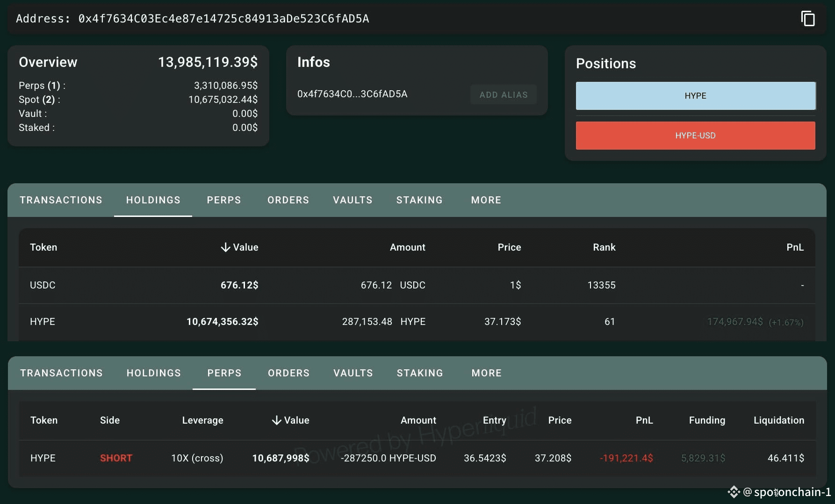
Task: Open HOLDINGS tab above the holdings table
Action: click(153, 200)
